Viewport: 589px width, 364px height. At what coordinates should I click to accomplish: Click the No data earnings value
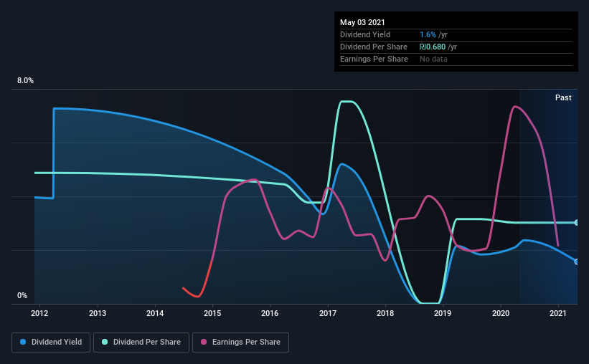click(433, 59)
